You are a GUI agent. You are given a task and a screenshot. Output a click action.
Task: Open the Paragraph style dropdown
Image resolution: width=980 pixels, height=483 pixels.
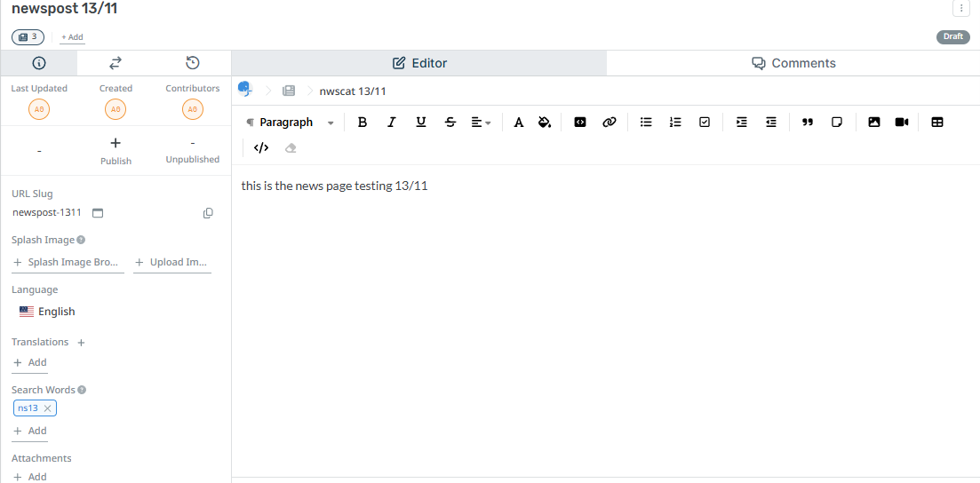tap(291, 123)
